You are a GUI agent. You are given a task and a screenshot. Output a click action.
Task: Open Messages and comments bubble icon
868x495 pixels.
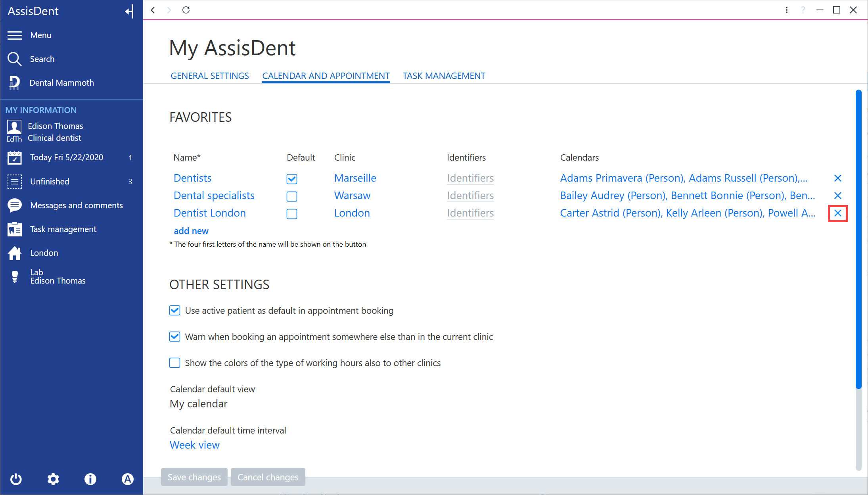(15, 205)
